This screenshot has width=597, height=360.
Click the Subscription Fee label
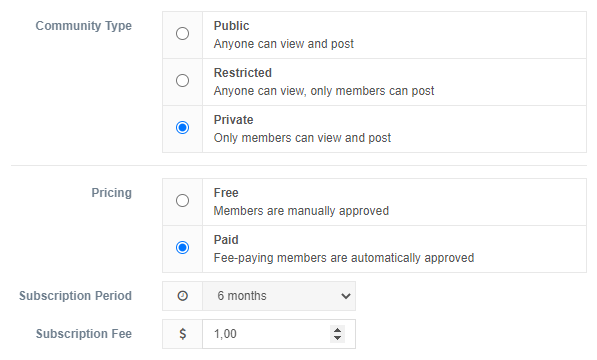coord(84,334)
